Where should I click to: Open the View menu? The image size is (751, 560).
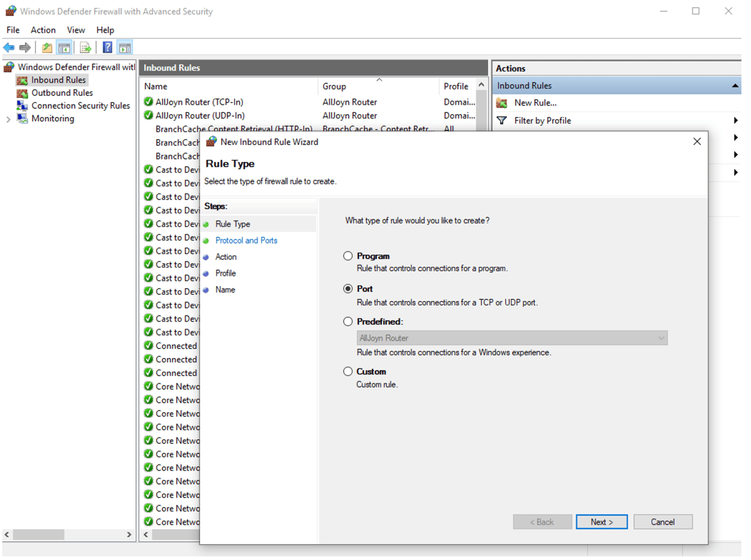pyautogui.click(x=76, y=30)
